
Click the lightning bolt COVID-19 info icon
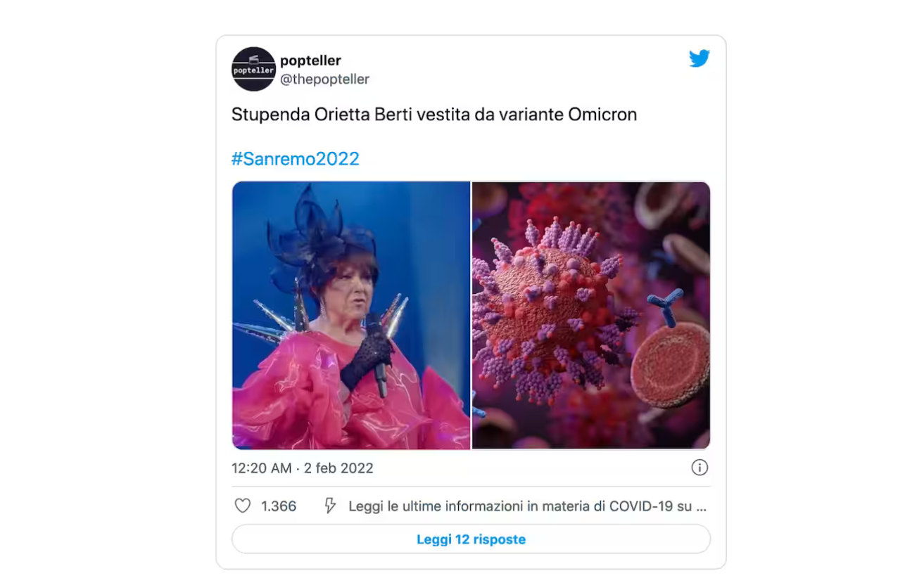(329, 505)
